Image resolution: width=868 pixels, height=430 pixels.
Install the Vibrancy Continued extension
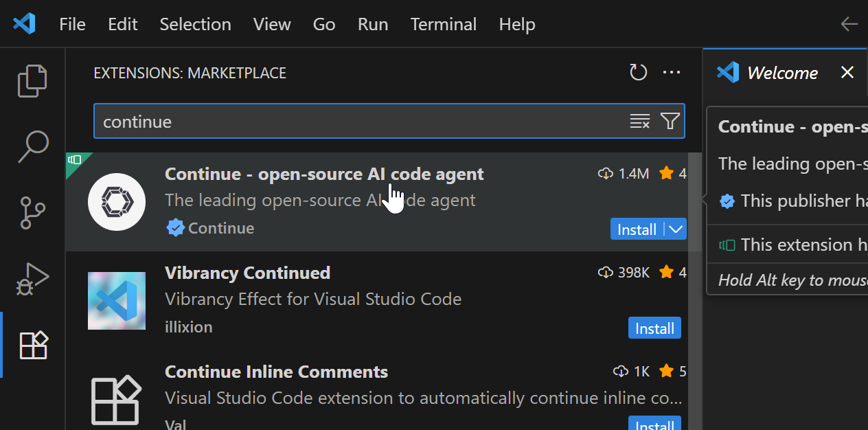click(654, 328)
